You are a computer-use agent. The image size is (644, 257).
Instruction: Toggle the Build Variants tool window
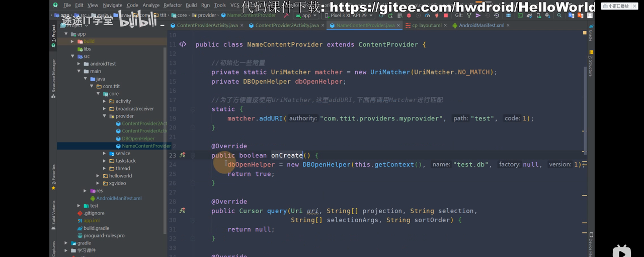(x=53, y=215)
